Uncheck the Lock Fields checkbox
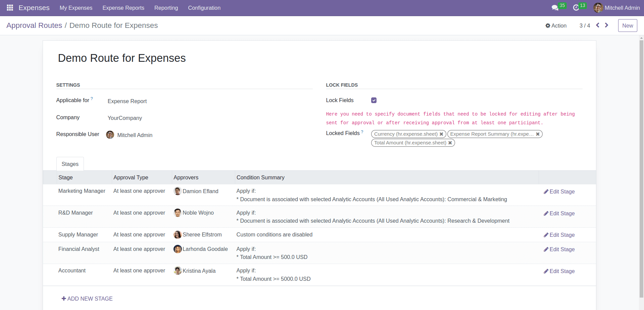This screenshot has height=310, width=644. [374, 100]
